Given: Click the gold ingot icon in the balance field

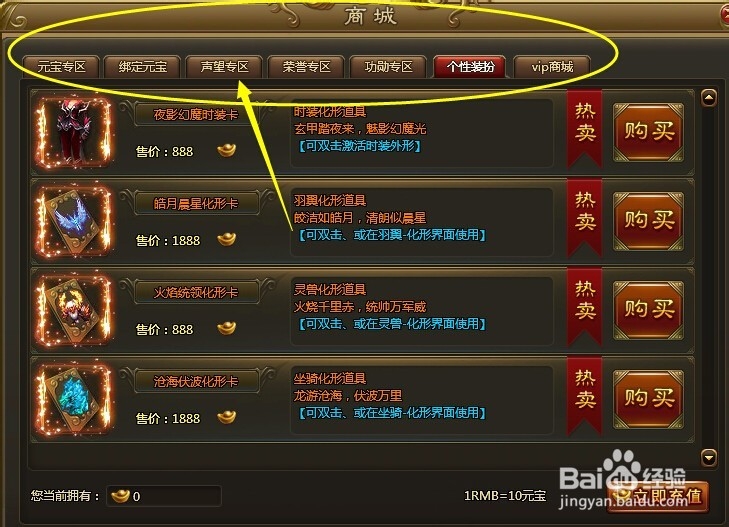Looking at the screenshot, I should [x=120, y=495].
